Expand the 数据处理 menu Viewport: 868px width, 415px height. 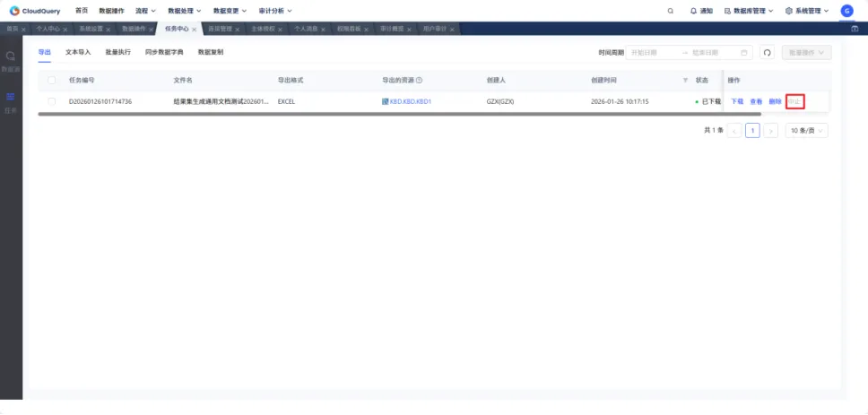(x=185, y=11)
